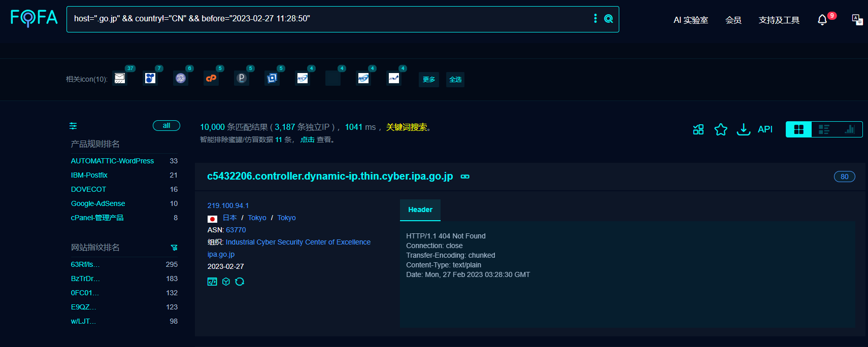Switch to list view layout
The image size is (868, 347).
pos(824,129)
